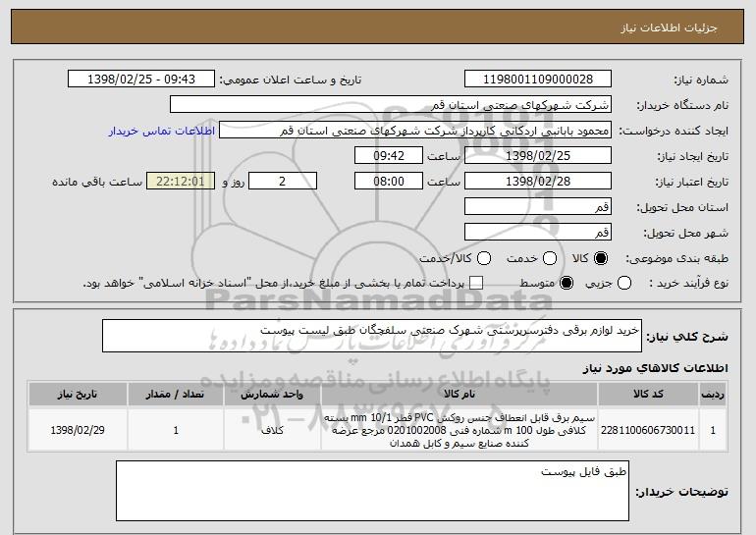
Task: Click the quantity cell showing 1
Action: point(176,430)
